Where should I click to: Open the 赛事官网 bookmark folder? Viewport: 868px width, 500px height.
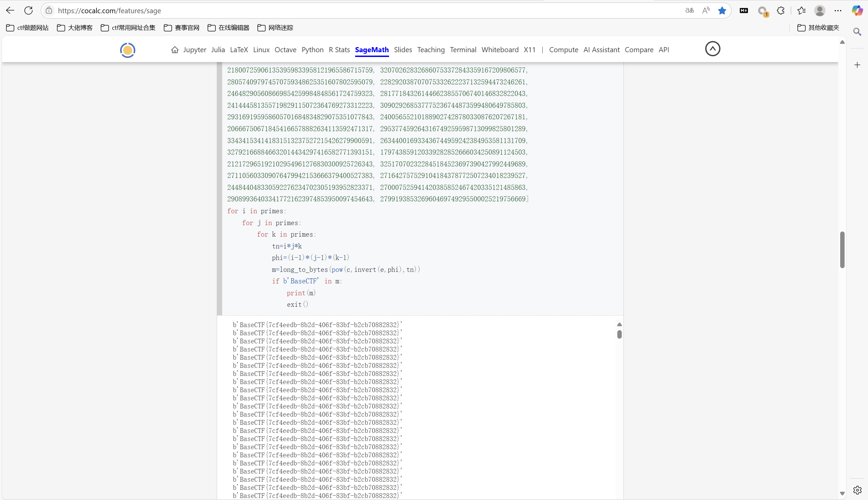click(182, 28)
